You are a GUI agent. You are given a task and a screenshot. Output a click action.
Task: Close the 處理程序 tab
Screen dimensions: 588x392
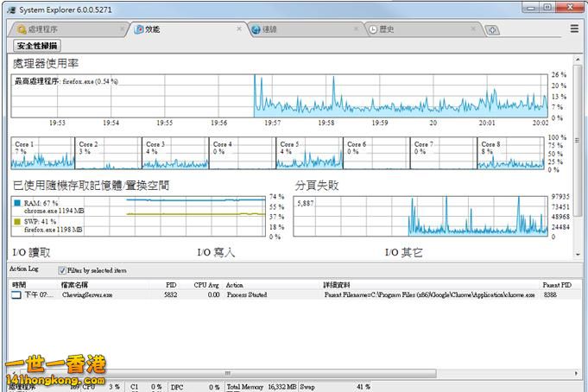point(122,29)
